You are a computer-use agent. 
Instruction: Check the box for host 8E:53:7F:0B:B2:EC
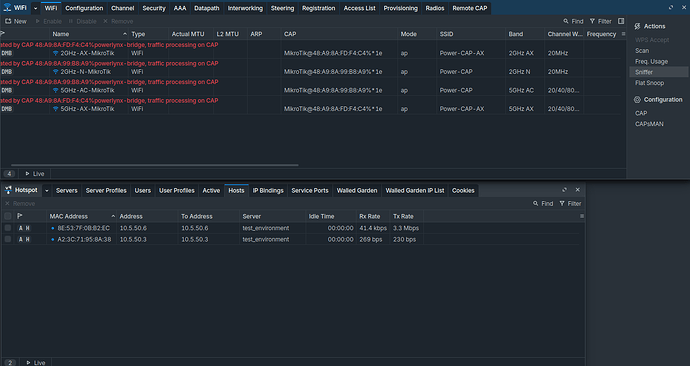(x=8, y=228)
